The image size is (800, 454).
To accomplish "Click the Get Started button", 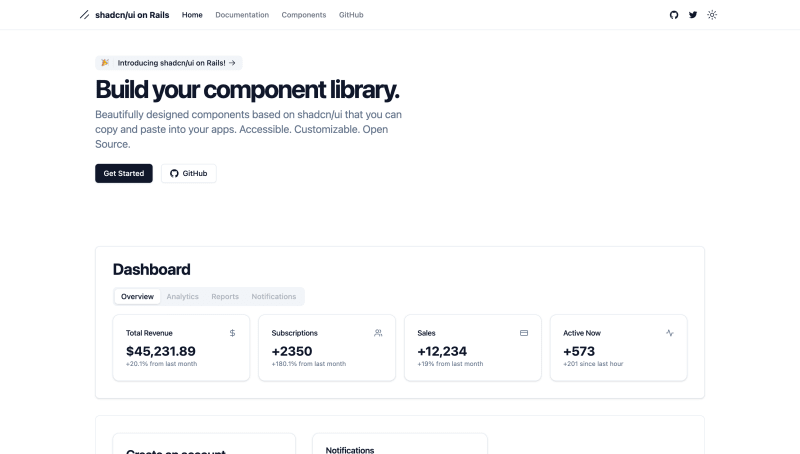I will (124, 173).
